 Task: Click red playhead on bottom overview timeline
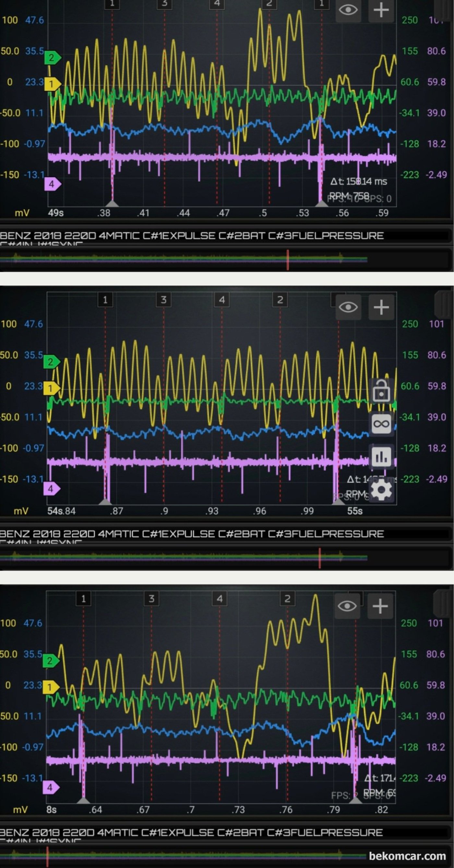pyautogui.click(x=47, y=857)
